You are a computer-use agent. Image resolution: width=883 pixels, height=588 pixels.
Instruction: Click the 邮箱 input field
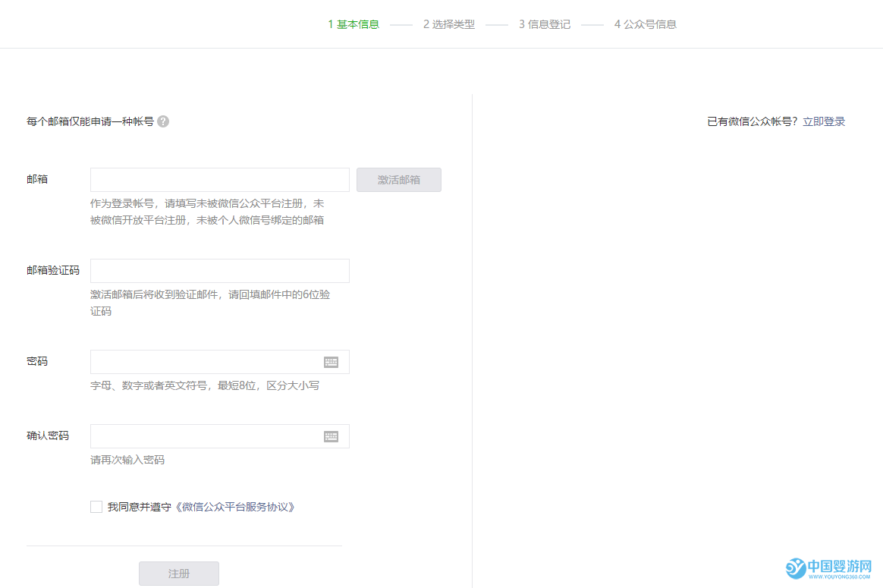click(219, 179)
